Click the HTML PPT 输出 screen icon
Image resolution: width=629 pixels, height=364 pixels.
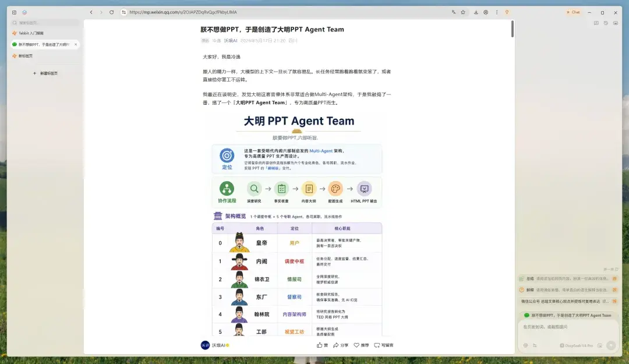click(x=364, y=189)
